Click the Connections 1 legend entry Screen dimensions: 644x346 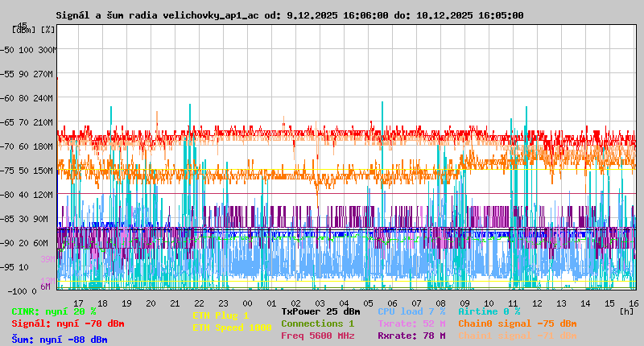pyautogui.click(x=317, y=323)
